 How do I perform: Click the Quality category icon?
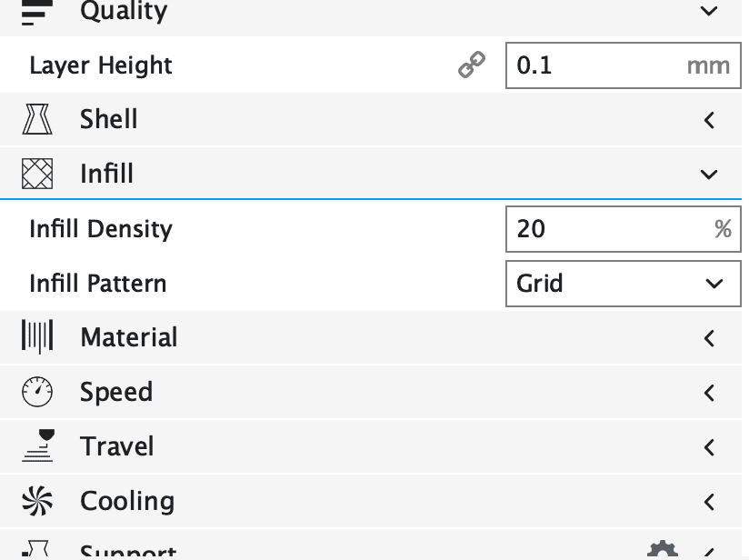pyautogui.click(x=37, y=11)
